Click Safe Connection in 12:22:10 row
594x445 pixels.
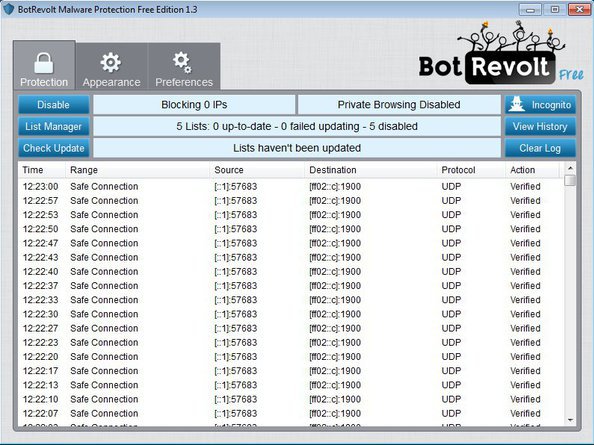click(104, 399)
